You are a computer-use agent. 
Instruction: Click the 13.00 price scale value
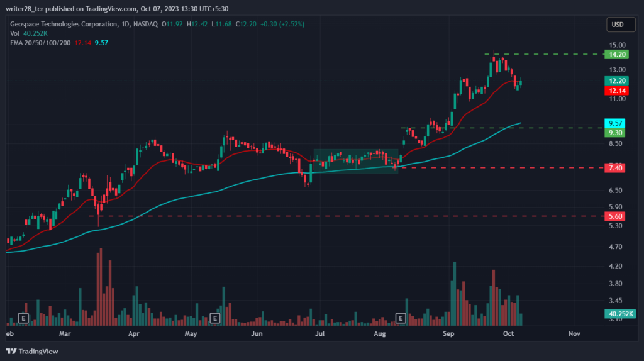coord(618,70)
